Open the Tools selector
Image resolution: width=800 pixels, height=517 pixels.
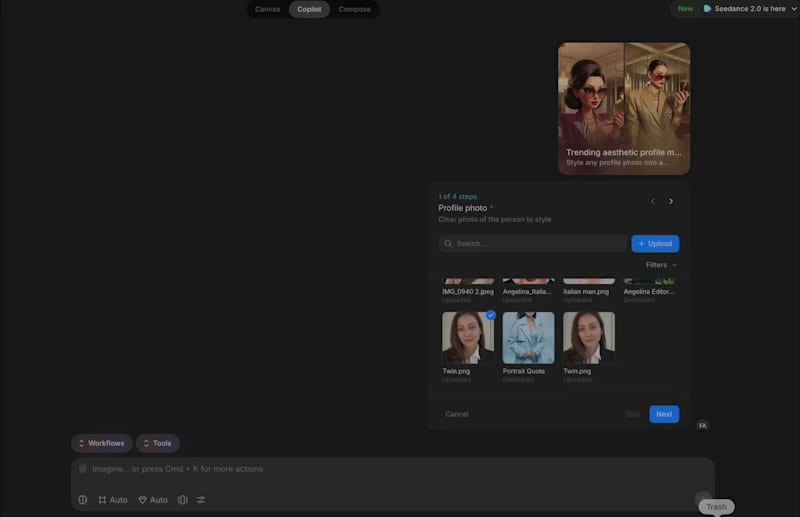click(157, 443)
